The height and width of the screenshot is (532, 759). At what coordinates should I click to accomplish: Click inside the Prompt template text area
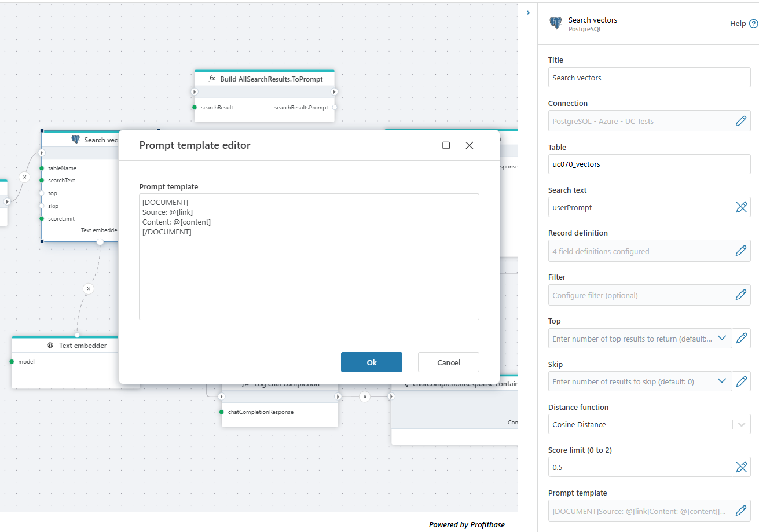pos(309,272)
